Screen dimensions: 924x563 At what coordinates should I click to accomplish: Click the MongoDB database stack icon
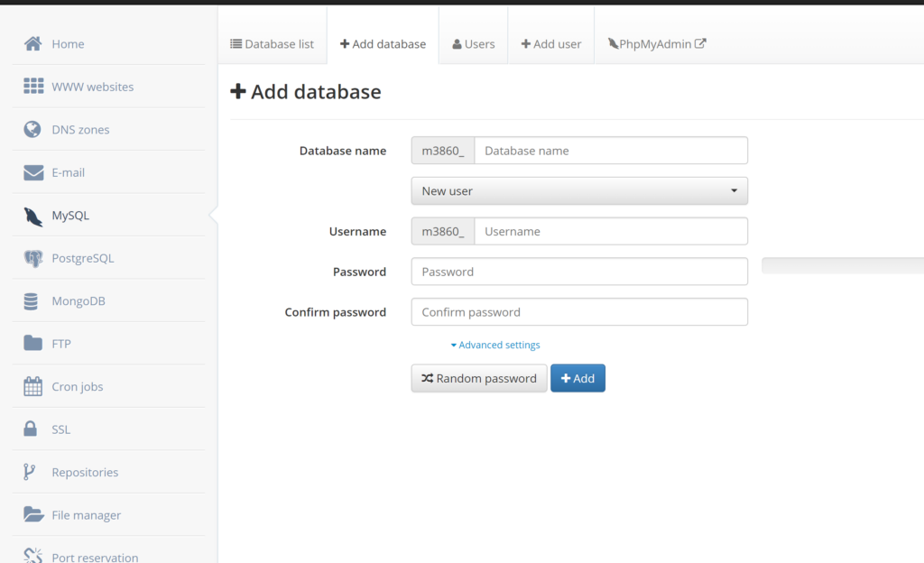(x=33, y=301)
